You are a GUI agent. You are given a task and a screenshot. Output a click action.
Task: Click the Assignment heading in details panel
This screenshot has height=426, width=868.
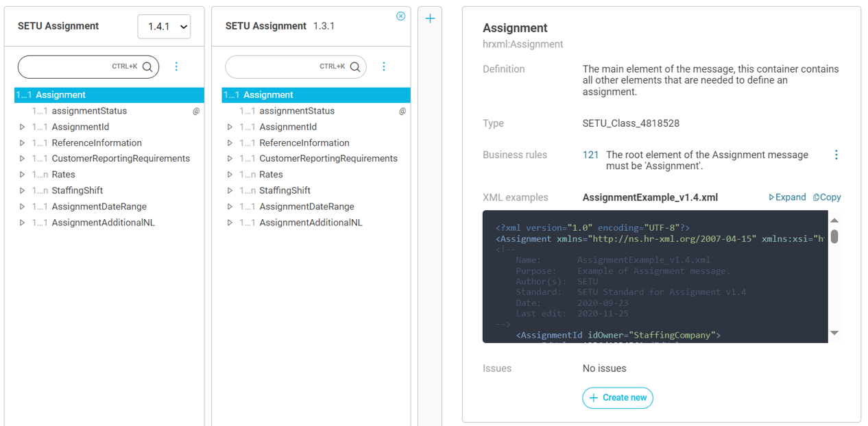[515, 28]
